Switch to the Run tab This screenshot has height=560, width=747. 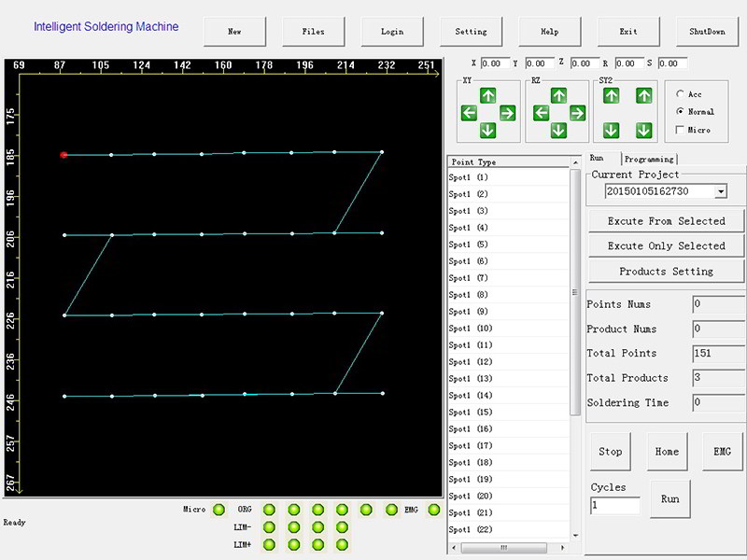pos(597,158)
